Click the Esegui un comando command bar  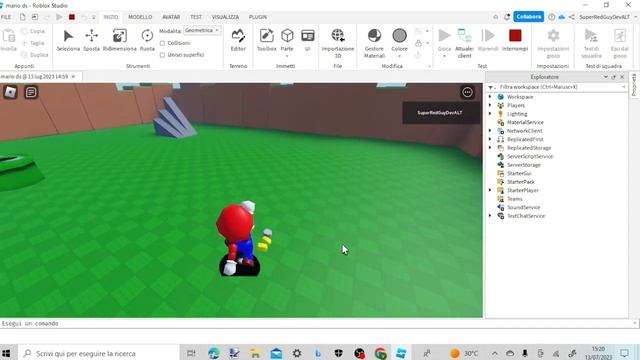click(318, 323)
